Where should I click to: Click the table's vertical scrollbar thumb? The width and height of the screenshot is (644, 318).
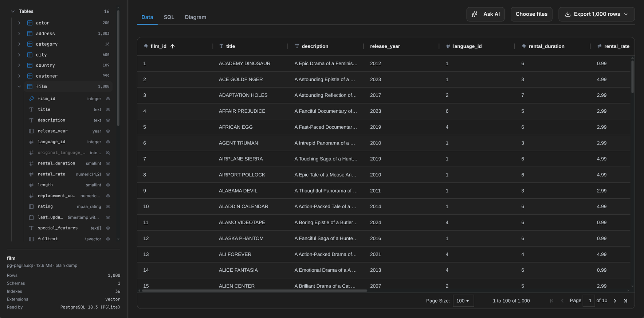tap(632, 77)
